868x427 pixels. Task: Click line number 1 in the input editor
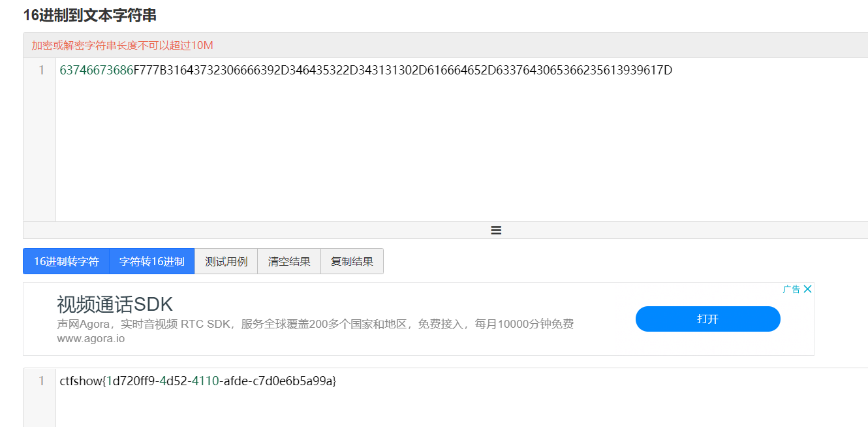pos(43,70)
